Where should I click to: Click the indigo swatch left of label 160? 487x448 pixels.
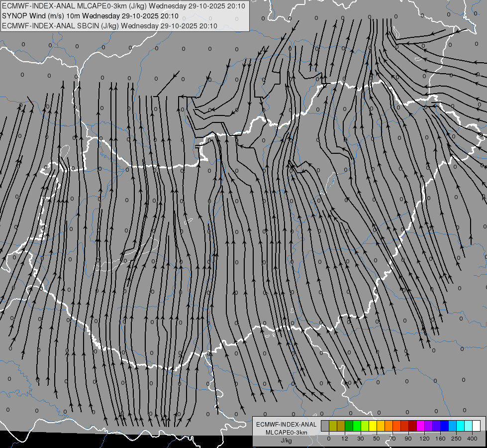[437, 426]
